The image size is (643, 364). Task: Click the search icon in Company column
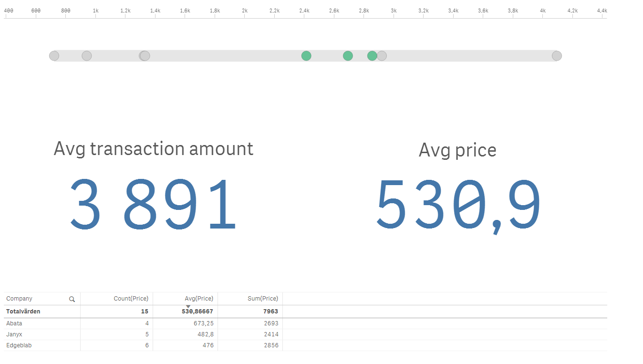click(x=72, y=299)
